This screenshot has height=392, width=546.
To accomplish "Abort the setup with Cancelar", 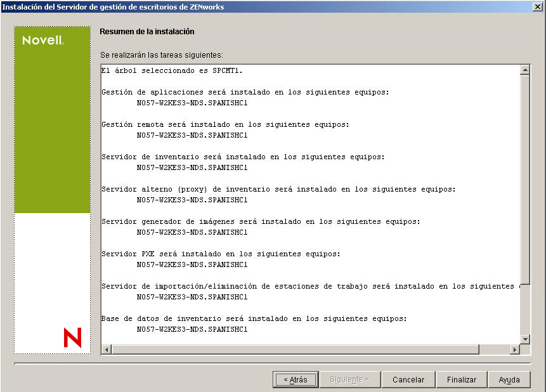I will tap(408, 379).
